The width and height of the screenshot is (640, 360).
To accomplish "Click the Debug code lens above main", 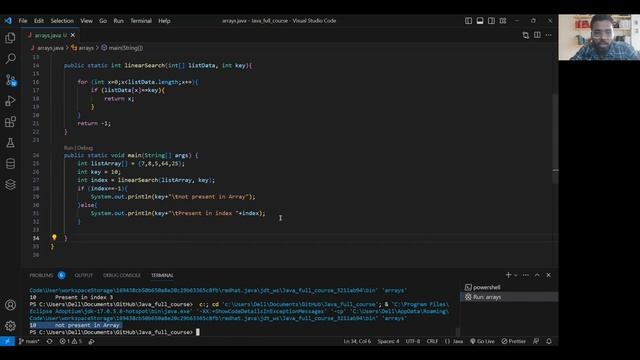I will [x=85, y=148].
